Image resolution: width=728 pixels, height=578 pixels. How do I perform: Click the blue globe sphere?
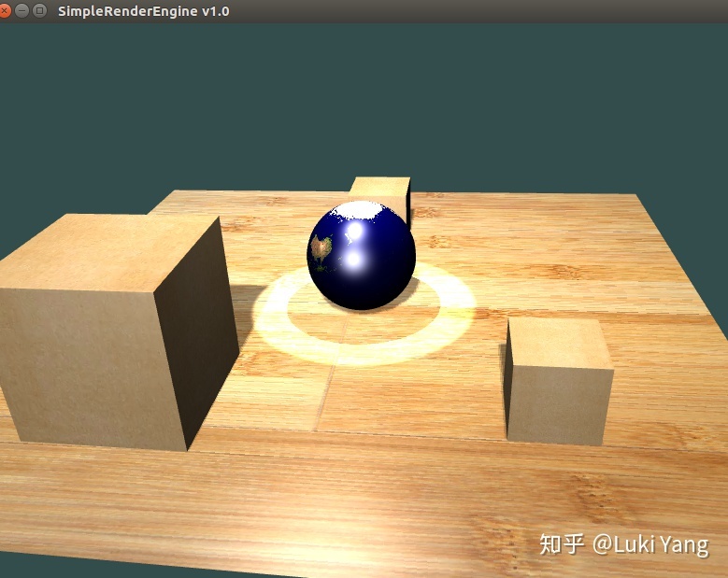pyautogui.click(x=362, y=256)
